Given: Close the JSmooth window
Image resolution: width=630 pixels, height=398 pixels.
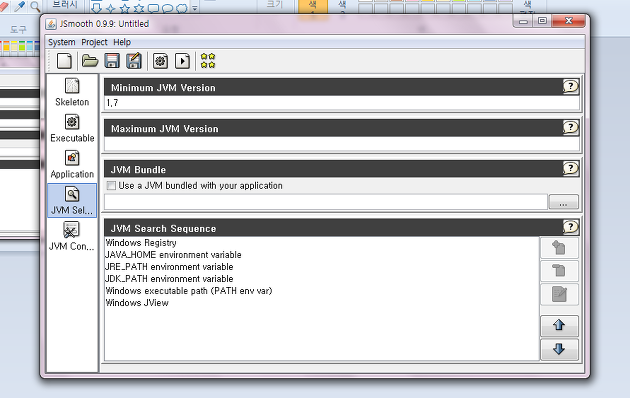Looking at the screenshot, I should coord(568,21).
